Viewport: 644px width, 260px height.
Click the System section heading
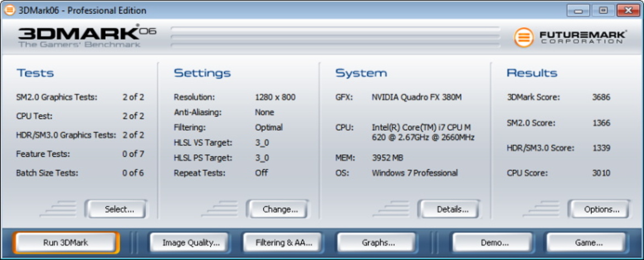coord(361,73)
